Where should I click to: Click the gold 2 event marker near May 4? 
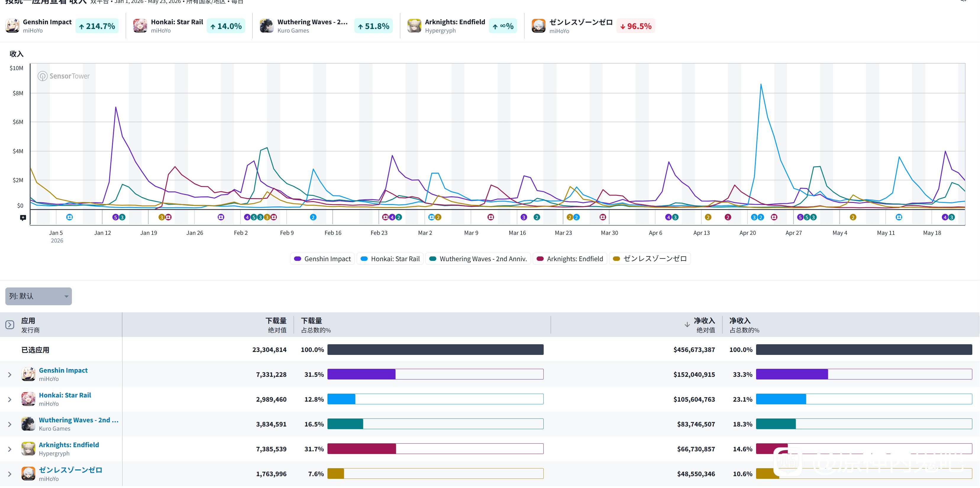(x=853, y=217)
